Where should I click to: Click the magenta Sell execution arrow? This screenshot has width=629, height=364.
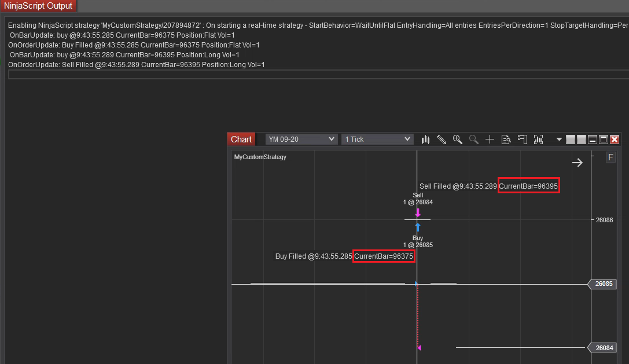point(418,213)
